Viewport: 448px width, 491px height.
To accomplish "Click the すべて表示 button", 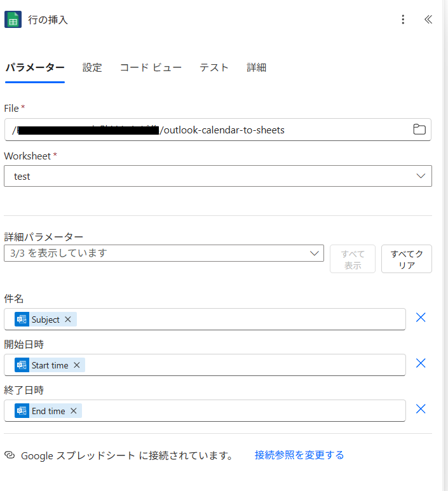I will pyautogui.click(x=353, y=259).
